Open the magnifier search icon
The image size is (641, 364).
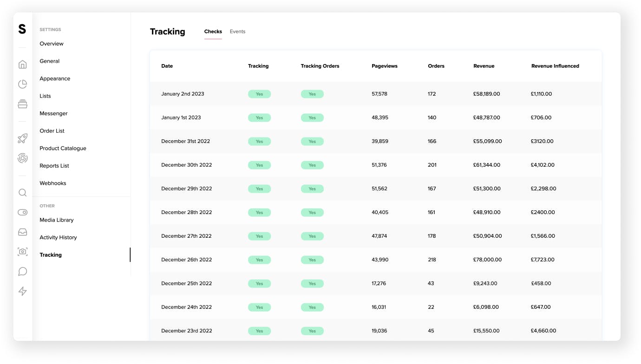click(22, 193)
